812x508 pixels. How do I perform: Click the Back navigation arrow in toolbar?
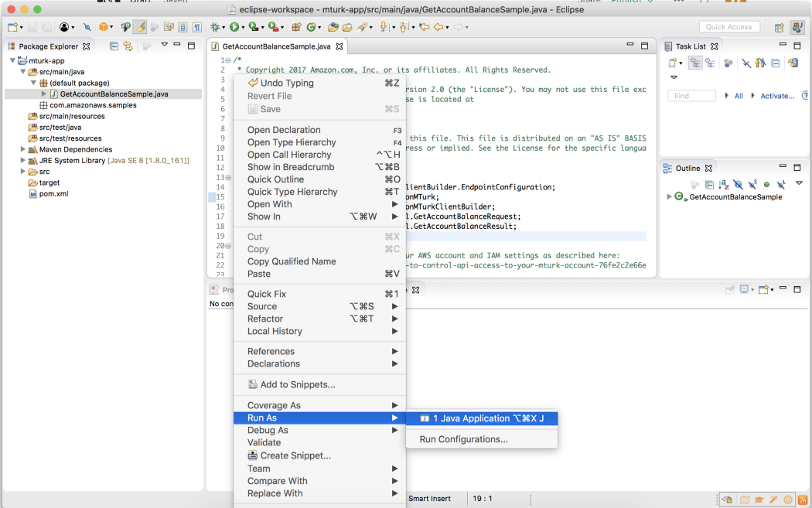(438, 27)
